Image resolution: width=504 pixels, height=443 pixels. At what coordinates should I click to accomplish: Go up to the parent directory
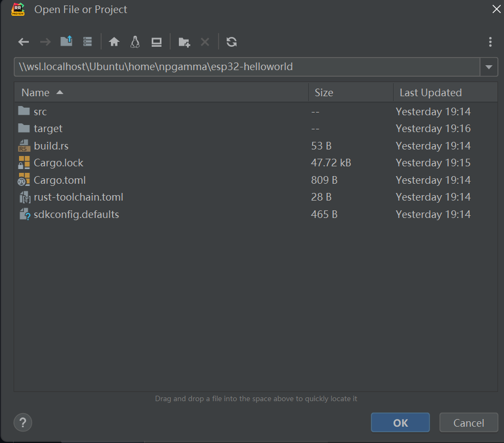click(66, 41)
